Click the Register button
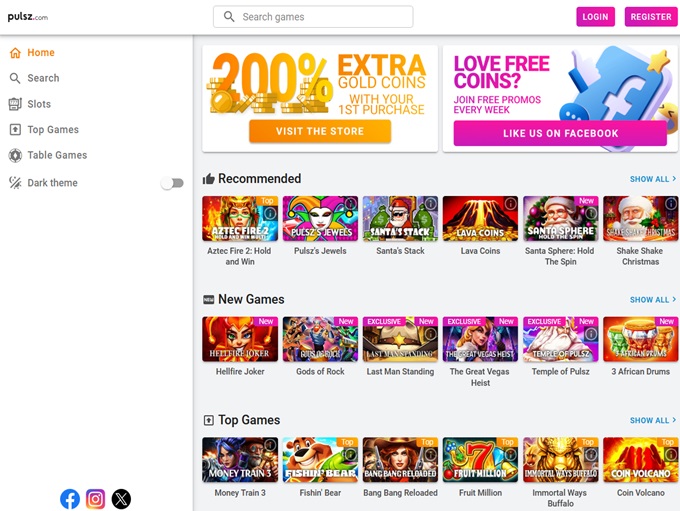 click(651, 16)
